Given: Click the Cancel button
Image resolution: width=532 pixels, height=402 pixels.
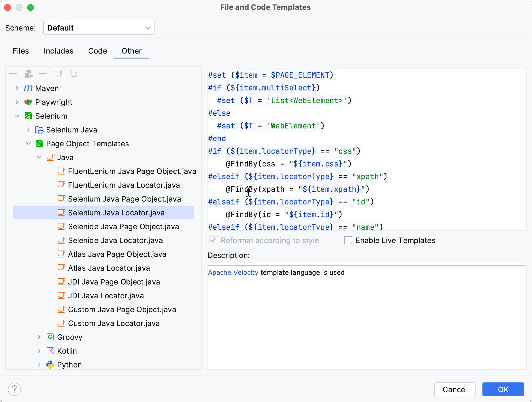Looking at the screenshot, I should [x=455, y=389].
